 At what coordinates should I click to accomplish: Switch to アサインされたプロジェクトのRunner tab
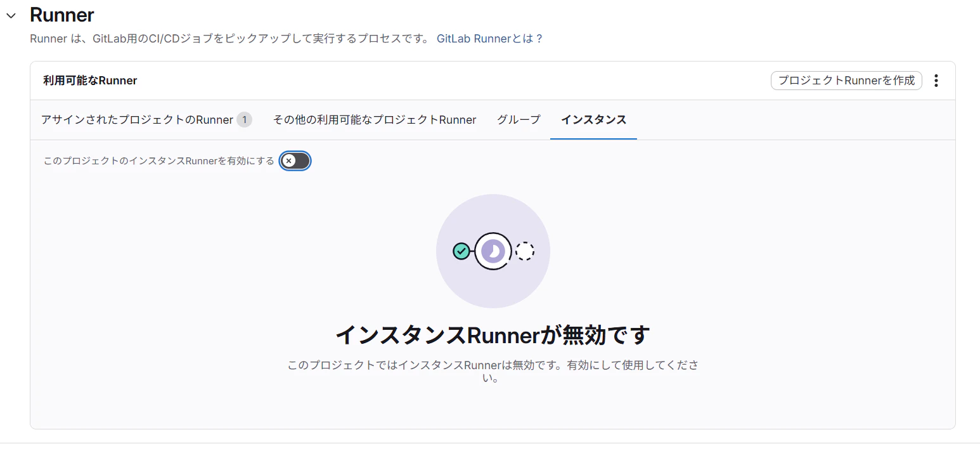[146, 120]
